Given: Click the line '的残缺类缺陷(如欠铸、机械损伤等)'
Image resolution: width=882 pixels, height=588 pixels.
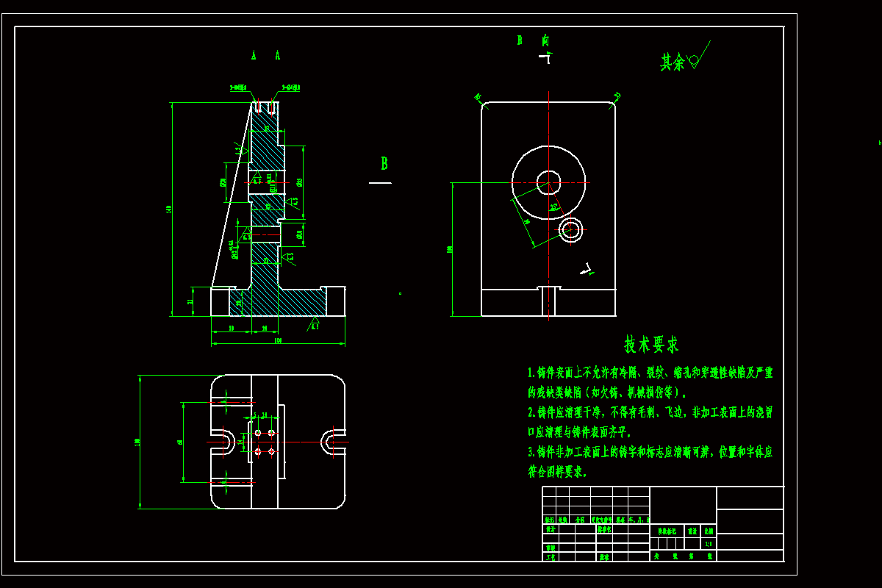Looking at the screenshot, I should coord(607,392).
